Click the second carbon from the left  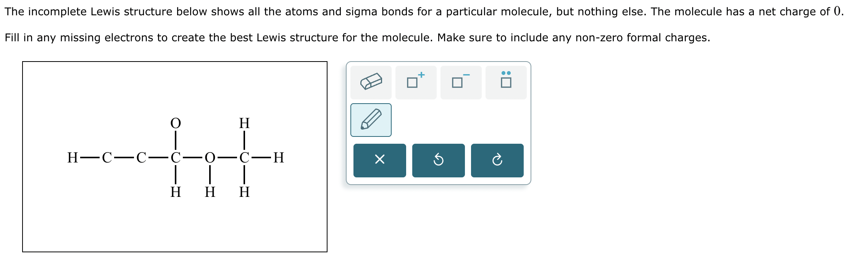[x=141, y=157]
